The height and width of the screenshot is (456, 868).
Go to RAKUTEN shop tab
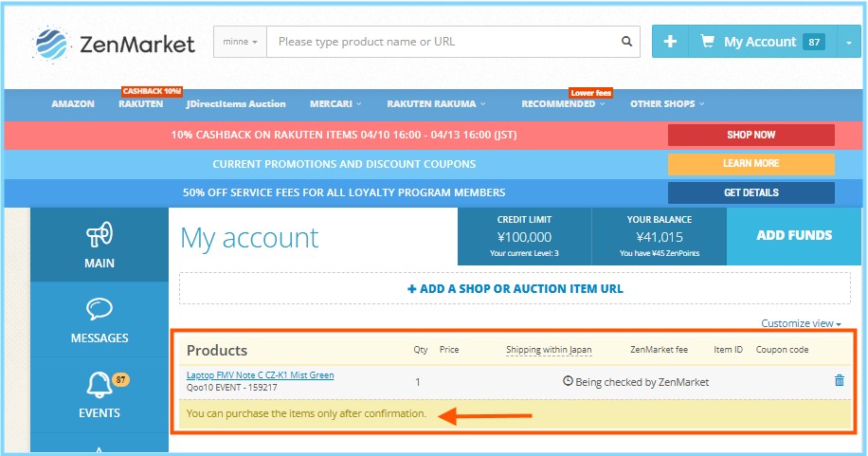(140, 103)
